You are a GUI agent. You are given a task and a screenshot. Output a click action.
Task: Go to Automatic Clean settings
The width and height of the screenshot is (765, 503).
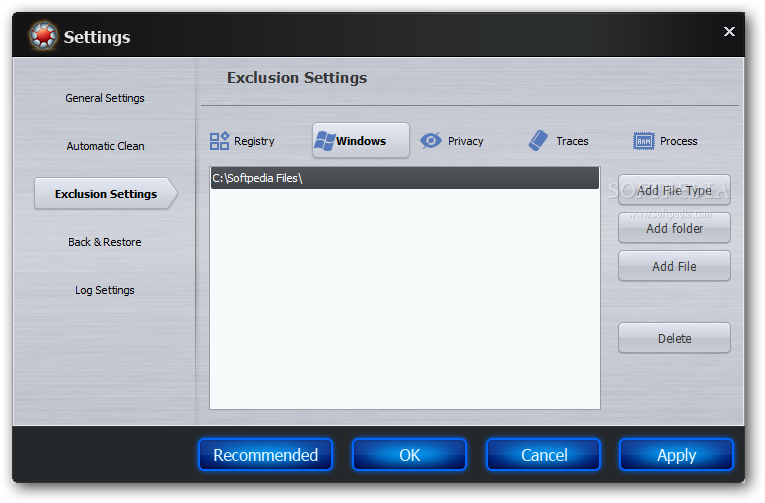(105, 146)
